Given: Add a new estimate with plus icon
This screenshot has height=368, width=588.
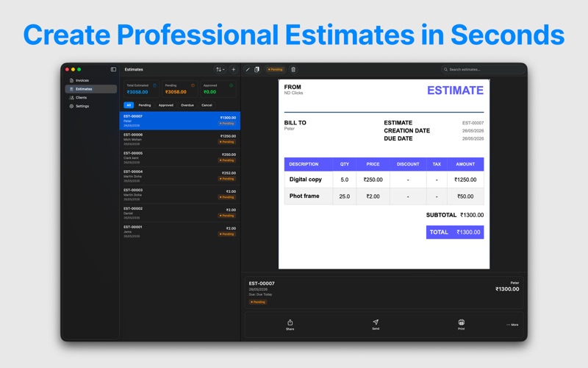Looking at the screenshot, I should pyautogui.click(x=233, y=69).
